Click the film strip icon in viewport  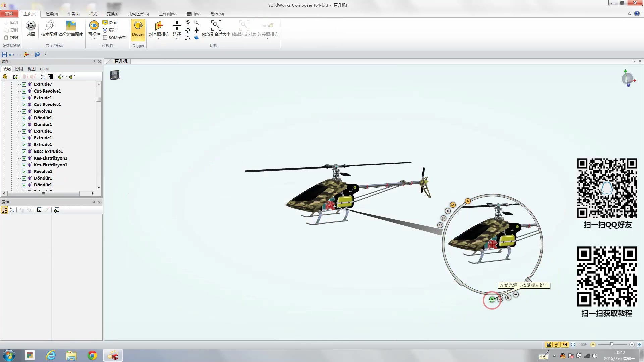click(115, 75)
